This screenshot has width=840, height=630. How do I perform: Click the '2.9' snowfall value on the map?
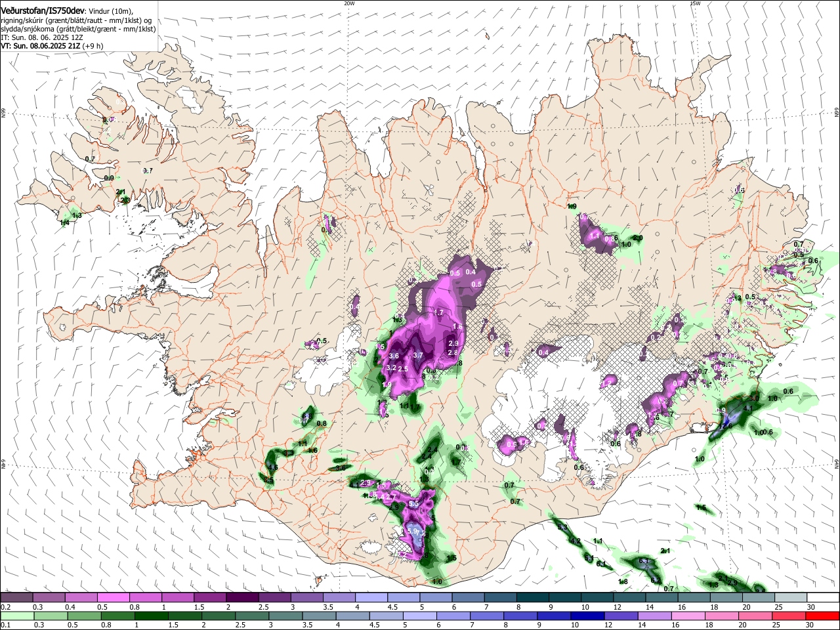[x=453, y=343]
